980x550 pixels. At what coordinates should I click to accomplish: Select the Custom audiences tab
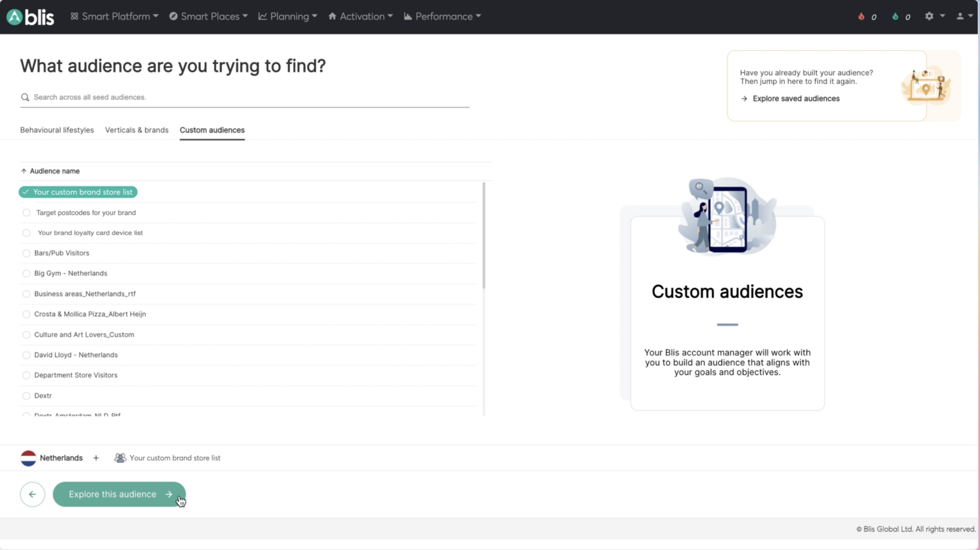(212, 130)
